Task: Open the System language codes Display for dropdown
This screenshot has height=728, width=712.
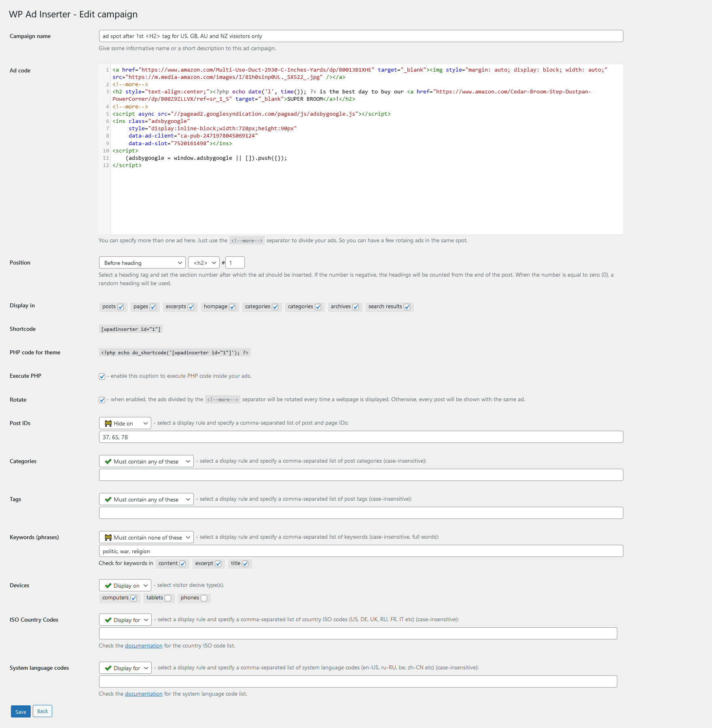Action: (x=125, y=668)
